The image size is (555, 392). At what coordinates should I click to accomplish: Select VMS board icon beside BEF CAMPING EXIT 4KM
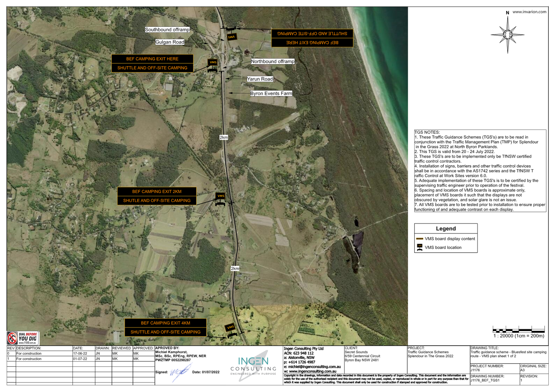[231, 330]
